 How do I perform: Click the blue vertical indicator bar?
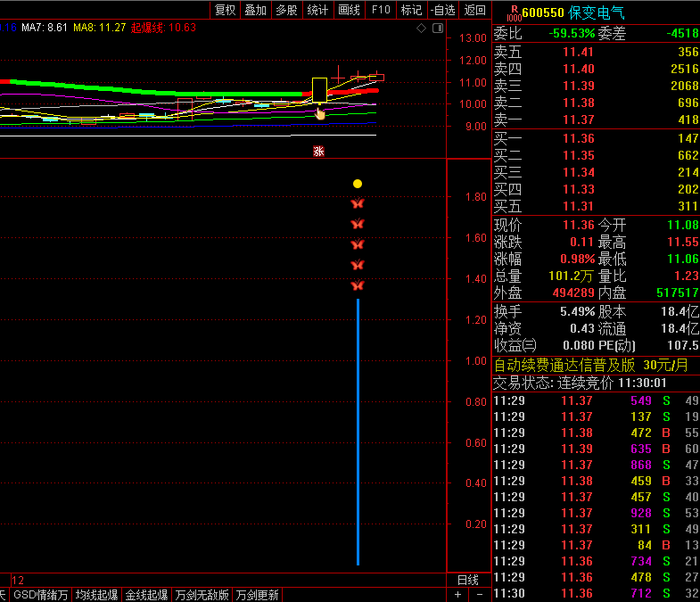point(358,433)
